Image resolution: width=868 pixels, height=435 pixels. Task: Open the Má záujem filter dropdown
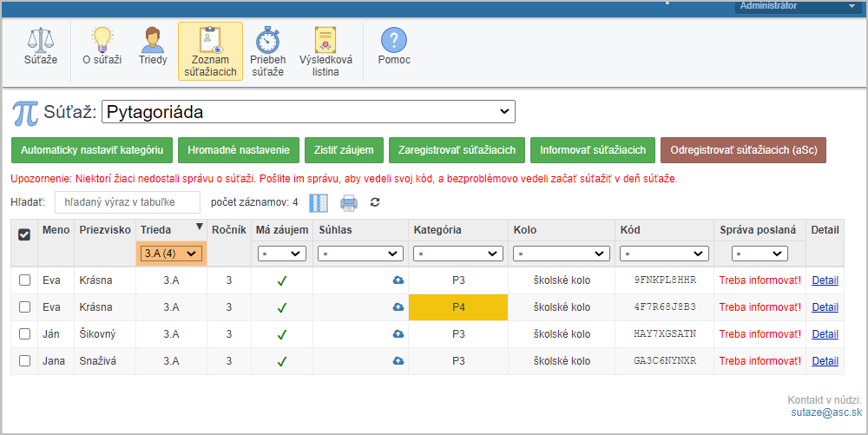pos(282,254)
